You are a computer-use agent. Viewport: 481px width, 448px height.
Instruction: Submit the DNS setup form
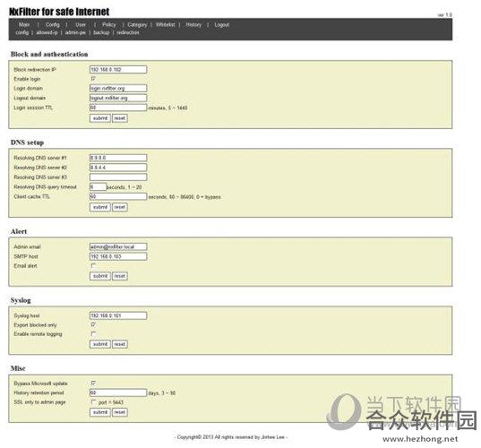pyautogui.click(x=100, y=207)
